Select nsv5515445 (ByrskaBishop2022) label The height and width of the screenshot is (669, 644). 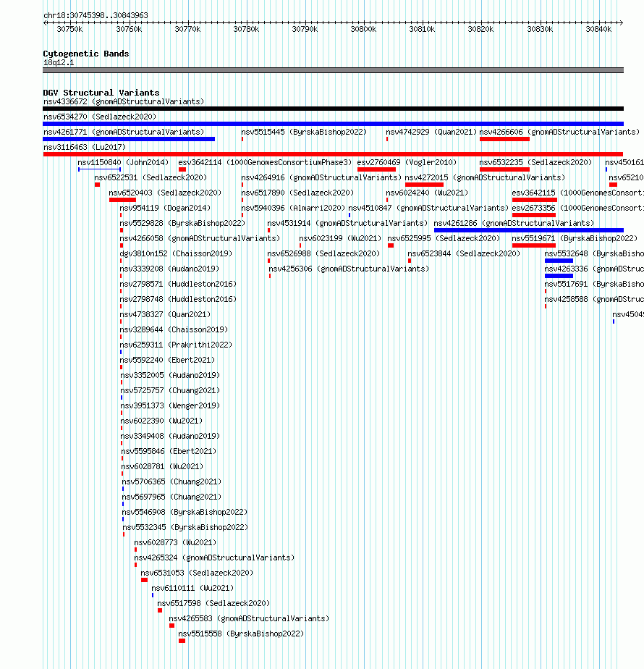(304, 132)
